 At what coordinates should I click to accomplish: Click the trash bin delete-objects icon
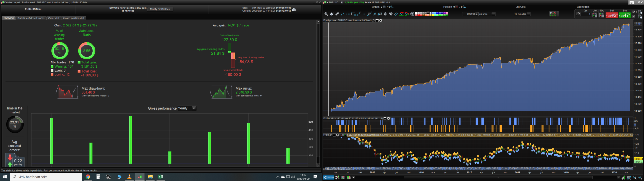(x=385, y=14)
